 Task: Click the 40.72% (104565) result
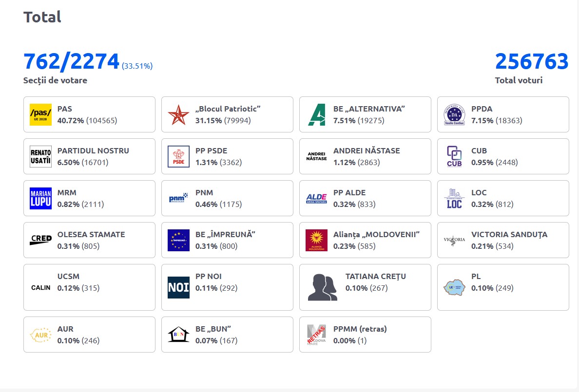point(87,121)
